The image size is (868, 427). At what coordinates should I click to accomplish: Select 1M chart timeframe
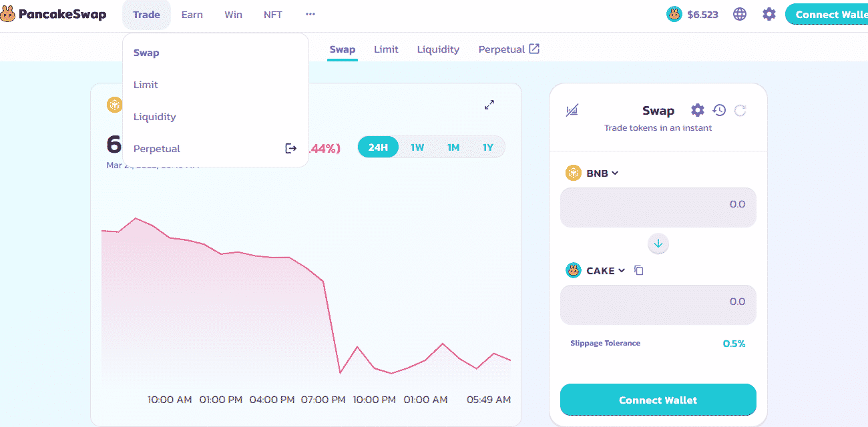pyautogui.click(x=453, y=147)
